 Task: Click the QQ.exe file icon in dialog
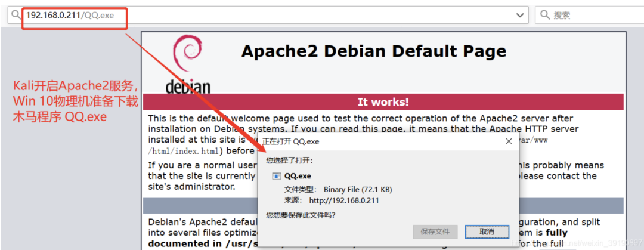click(x=277, y=176)
